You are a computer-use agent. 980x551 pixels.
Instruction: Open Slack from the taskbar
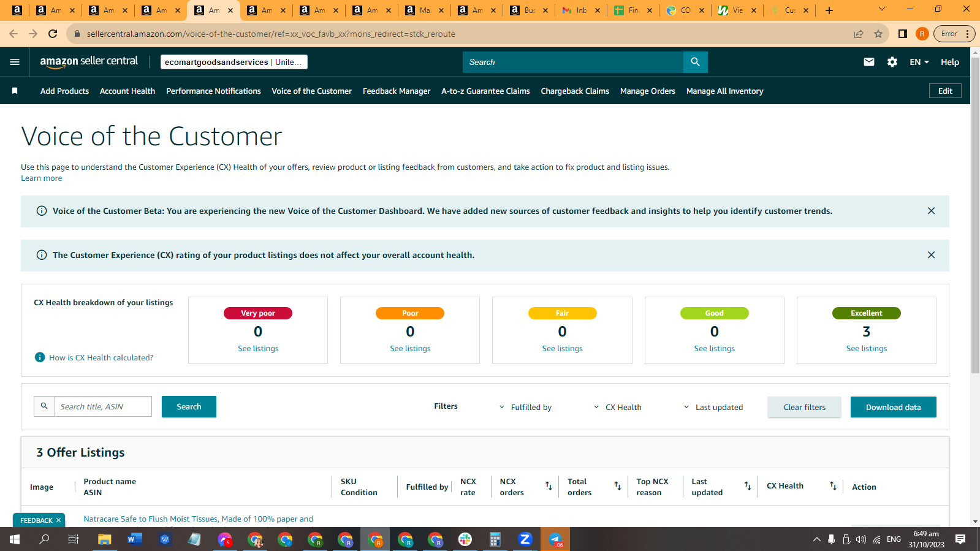465,539
